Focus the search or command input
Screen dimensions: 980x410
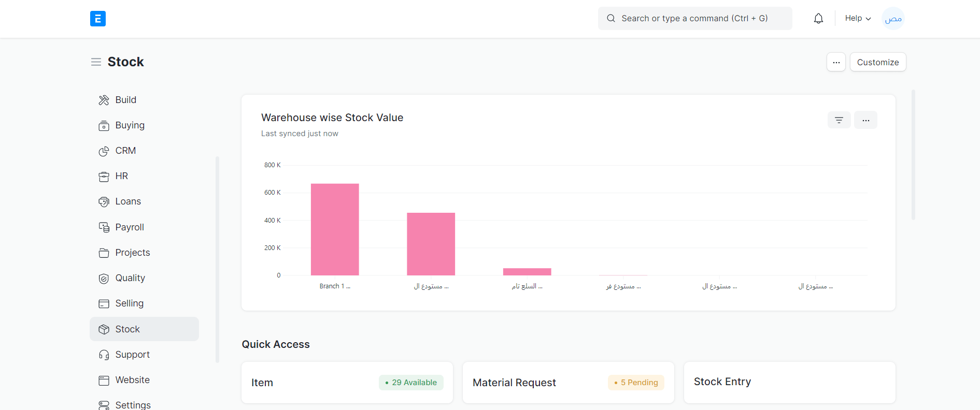click(694, 19)
